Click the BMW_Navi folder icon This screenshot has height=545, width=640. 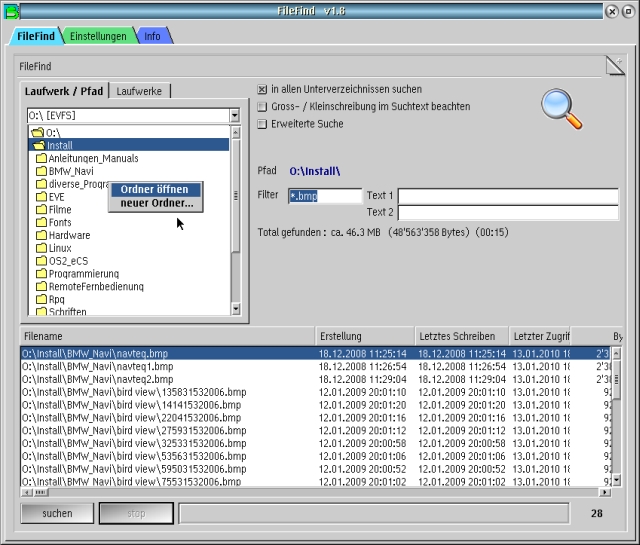click(x=41, y=171)
